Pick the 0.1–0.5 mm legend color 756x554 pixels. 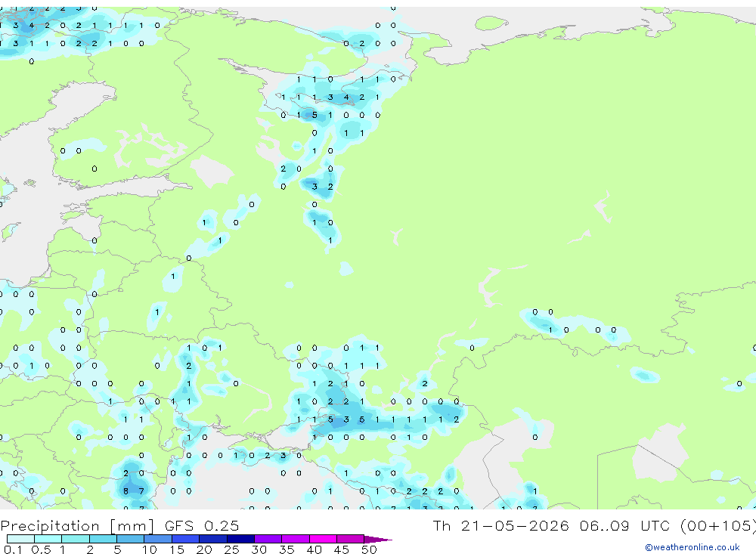pos(20,539)
